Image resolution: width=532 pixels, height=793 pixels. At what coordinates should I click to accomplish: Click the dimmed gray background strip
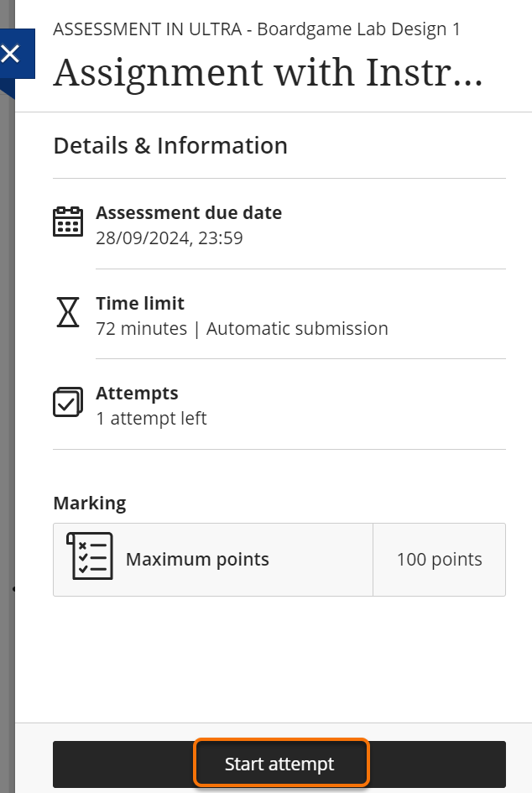pos(7,420)
